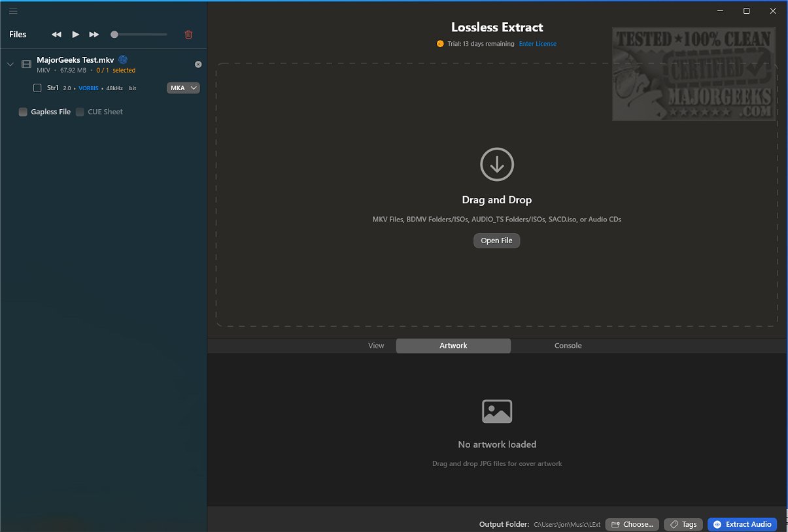Click the playback position slider

pos(139,34)
